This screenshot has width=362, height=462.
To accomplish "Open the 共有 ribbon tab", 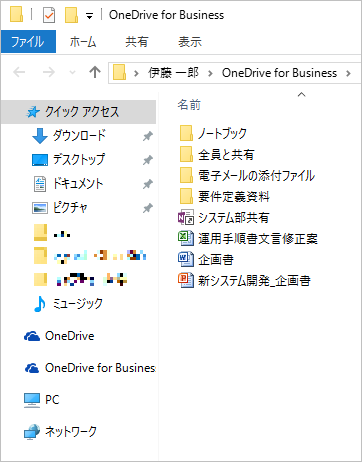I will click(137, 42).
